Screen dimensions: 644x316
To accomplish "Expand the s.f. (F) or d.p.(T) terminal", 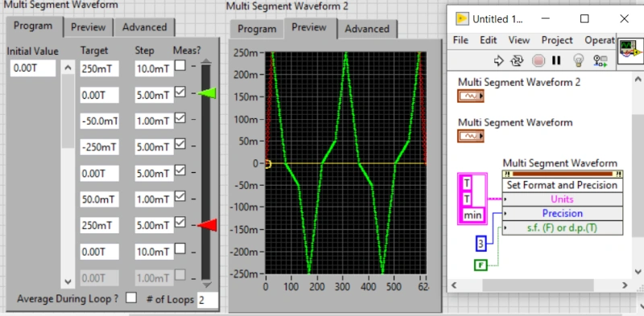I will point(562,228).
